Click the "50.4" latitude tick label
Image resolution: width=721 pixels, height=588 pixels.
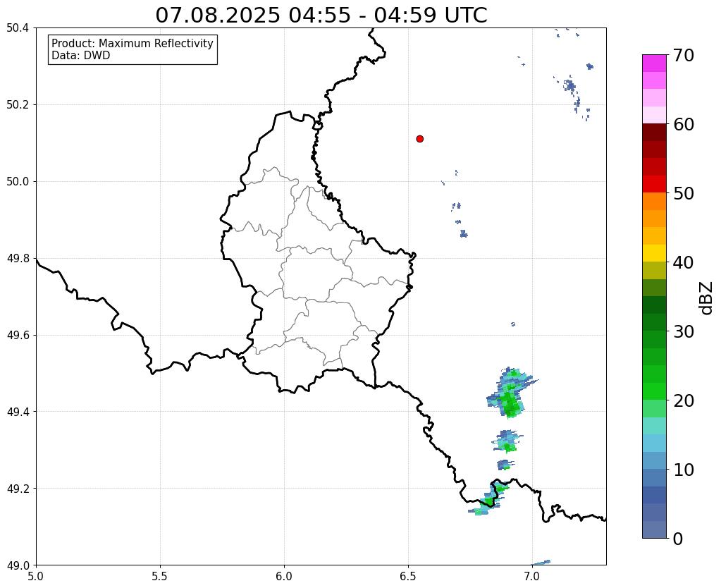tap(18, 28)
